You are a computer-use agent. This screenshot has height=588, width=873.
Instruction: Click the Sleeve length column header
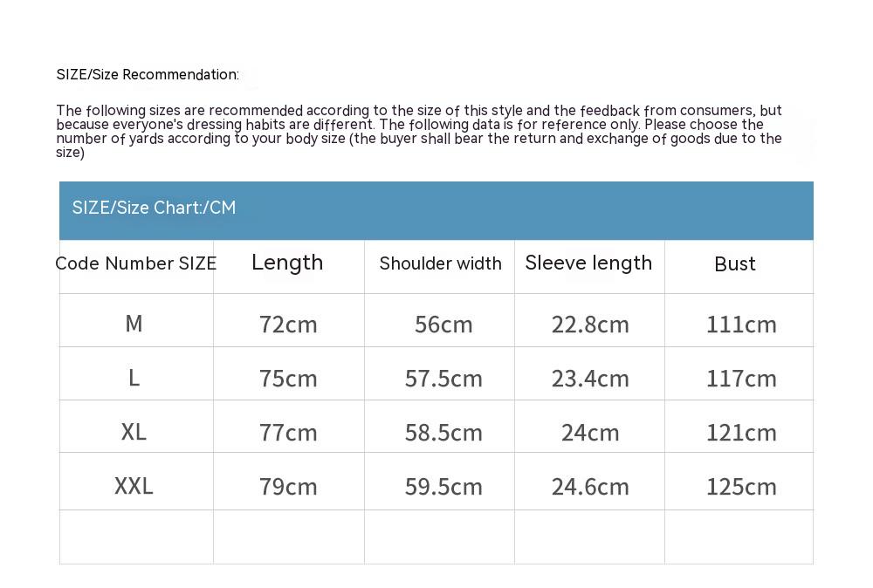tap(588, 263)
